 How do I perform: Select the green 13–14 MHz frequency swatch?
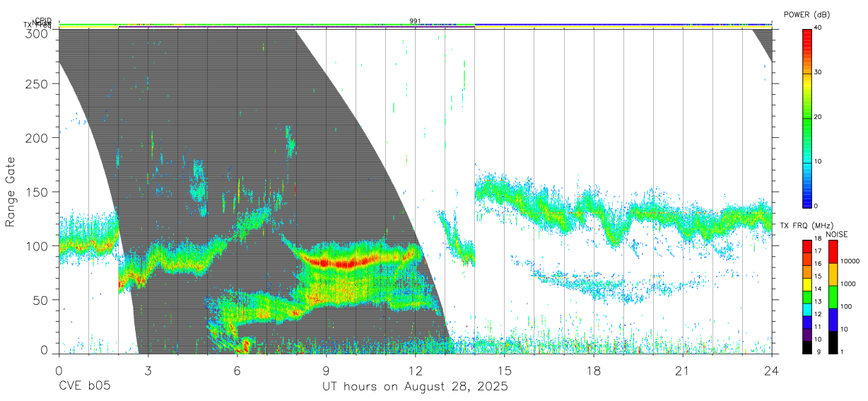pos(807,297)
